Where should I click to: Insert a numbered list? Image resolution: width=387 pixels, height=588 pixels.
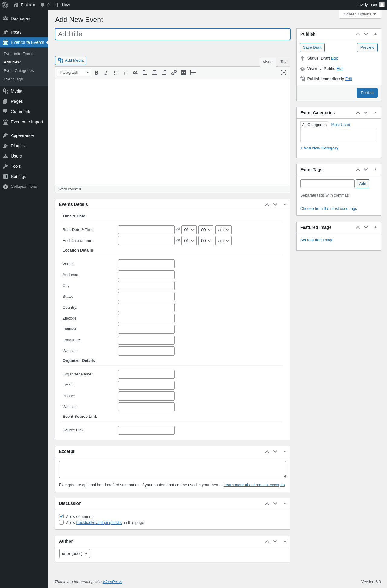pyautogui.click(x=125, y=73)
